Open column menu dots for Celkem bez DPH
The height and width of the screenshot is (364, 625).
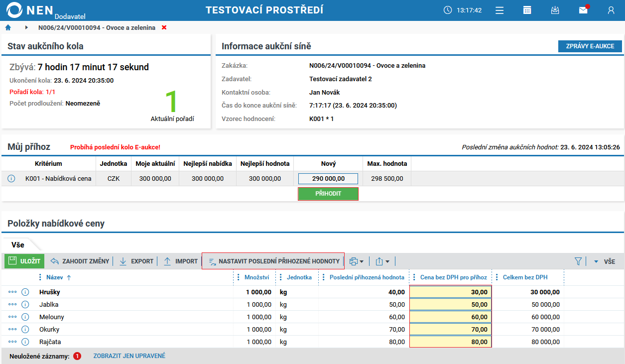tap(497, 277)
